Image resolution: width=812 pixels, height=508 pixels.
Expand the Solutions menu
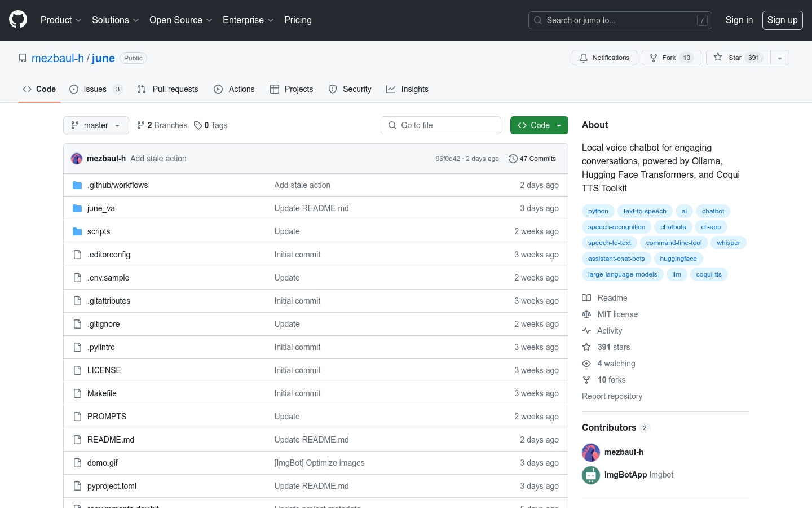(116, 20)
